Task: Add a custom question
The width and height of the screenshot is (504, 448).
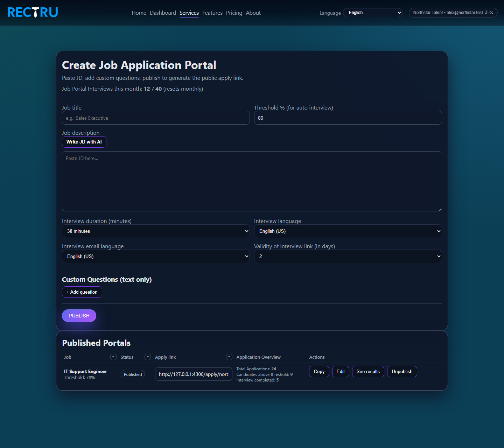Action: [82, 292]
